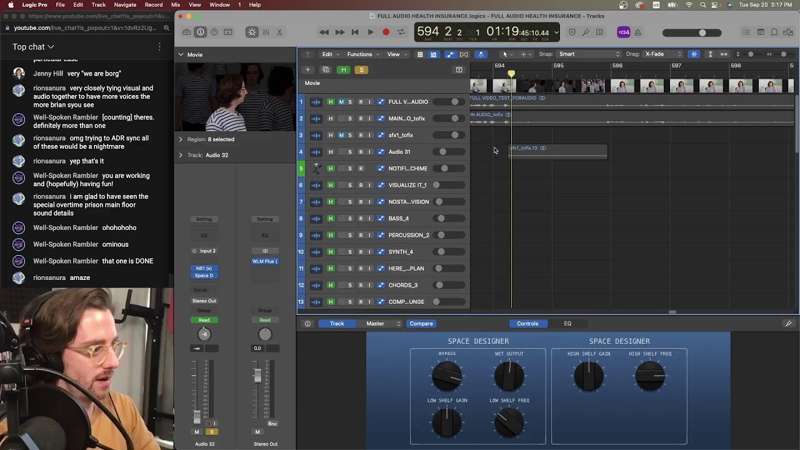800x450 pixels.
Task: Adjust the master volume slider in toolbar
Action: (692, 33)
